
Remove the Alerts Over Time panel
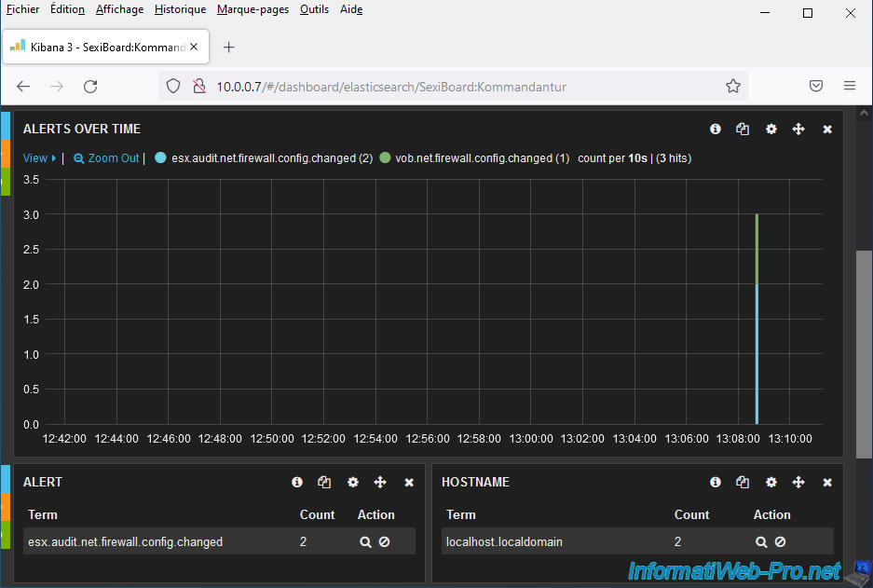[827, 130]
